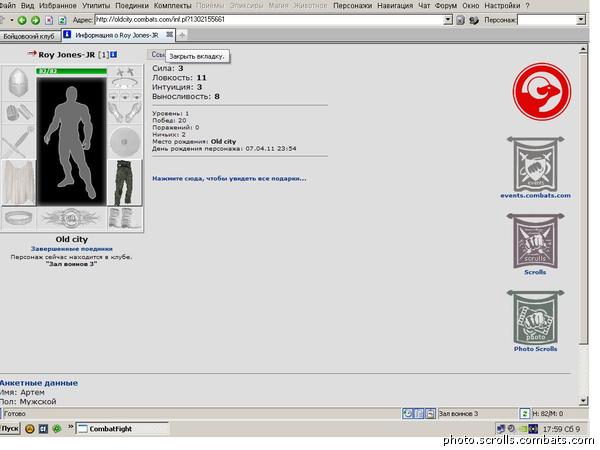Click the green status icon before H: 82/M: 0
Image resolution: width=600 pixels, height=450 pixels.
coord(525,413)
